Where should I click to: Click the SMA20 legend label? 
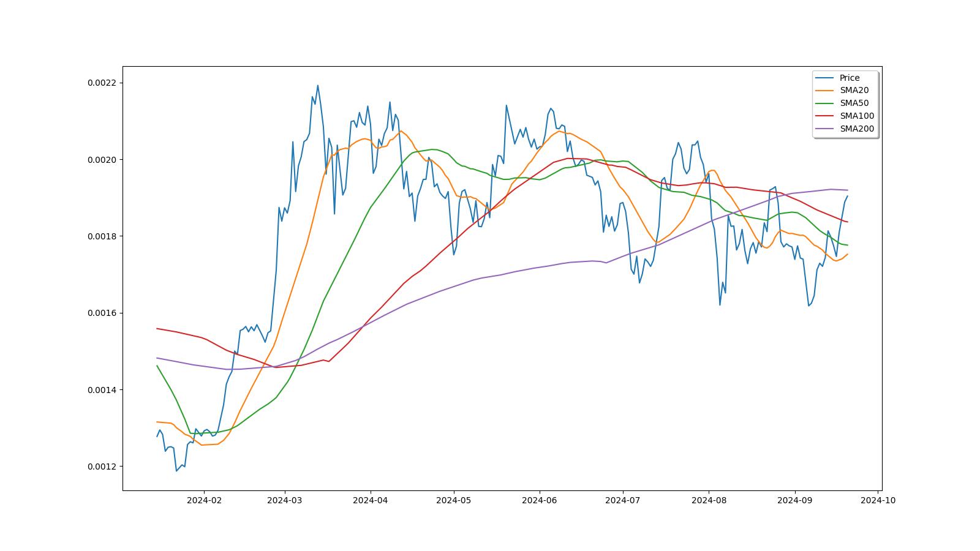pyautogui.click(x=854, y=91)
